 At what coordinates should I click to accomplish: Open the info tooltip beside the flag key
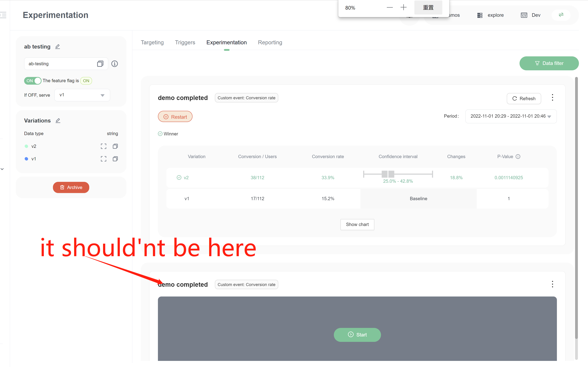(x=114, y=64)
